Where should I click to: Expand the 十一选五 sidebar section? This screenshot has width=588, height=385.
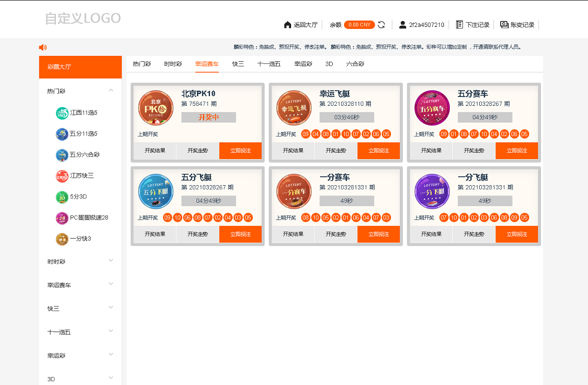(111, 331)
